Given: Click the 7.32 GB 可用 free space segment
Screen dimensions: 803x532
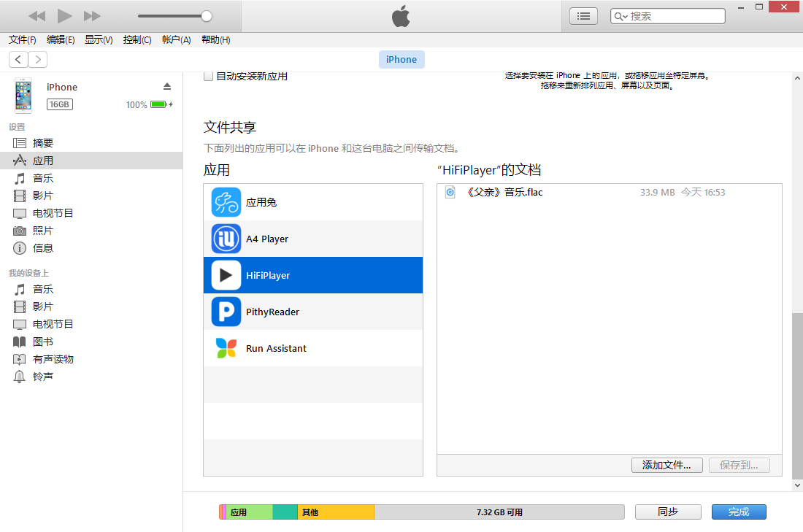Looking at the screenshot, I should pyautogui.click(x=499, y=512).
